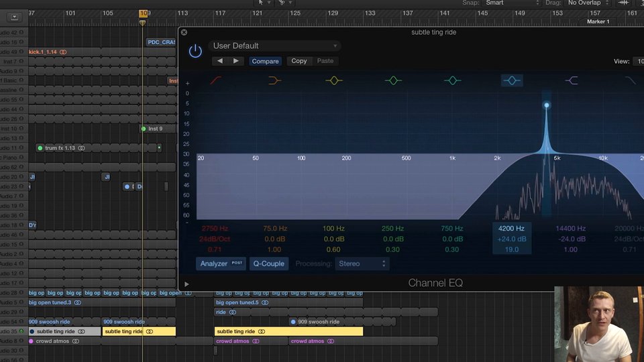Viewport: 644px width, 362px height.
Task: Click the loop icon on trum fx 1.13
Action: pos(82,148)
